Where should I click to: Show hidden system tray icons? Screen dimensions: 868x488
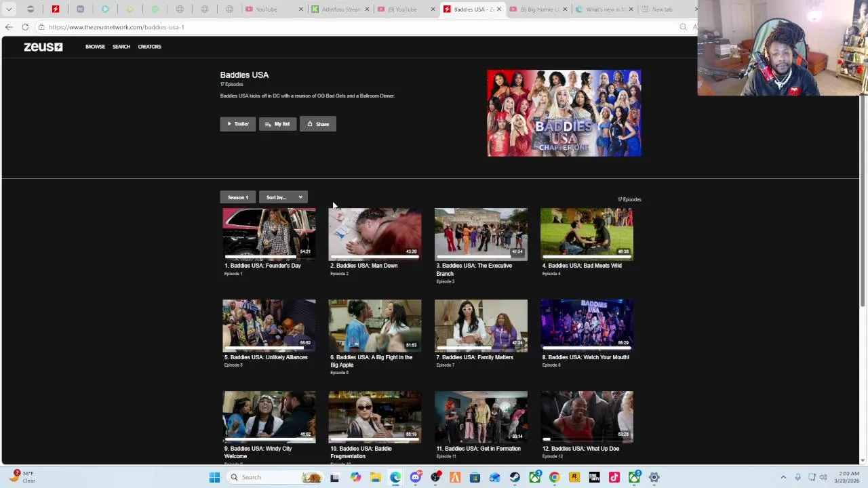(783, 477)
